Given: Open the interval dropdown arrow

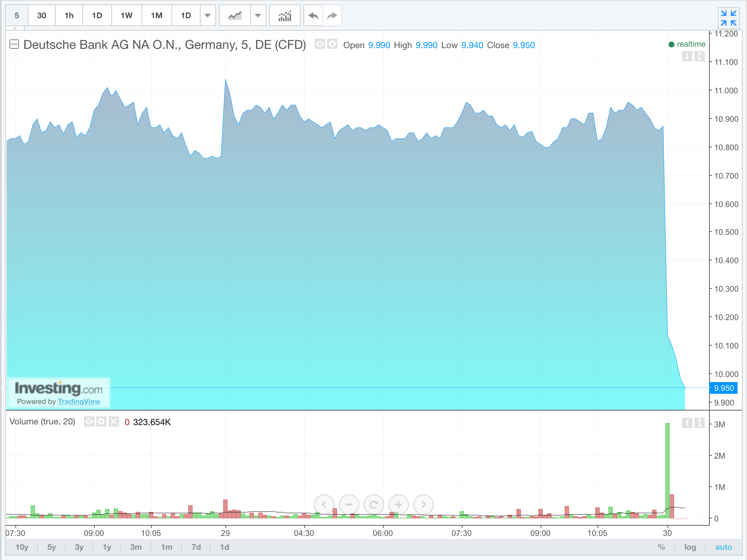Looking at the screenshot, I should coord(208,16).
